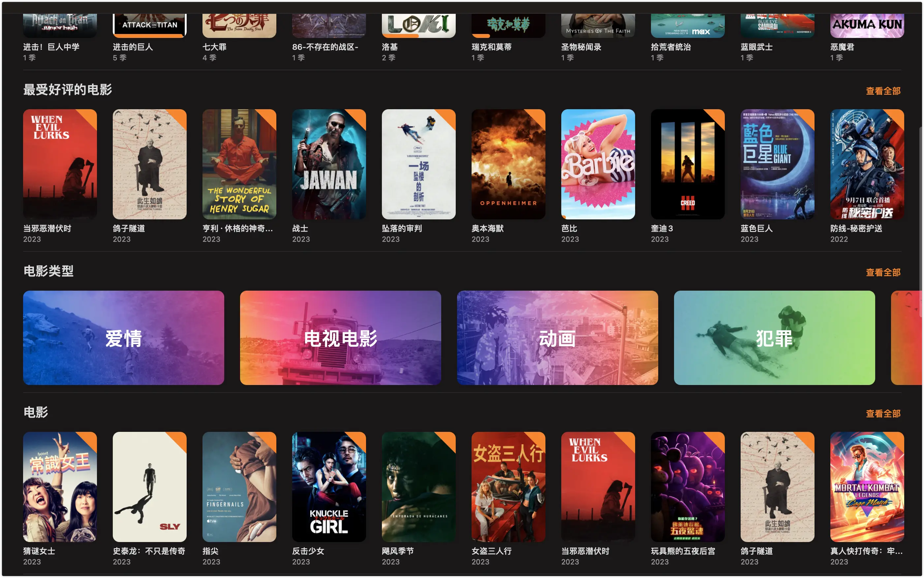Viewport: 924px width, 578px height.
Task: Open the 蓝眼武士 show poster
Action: click(x=777, y=26)
